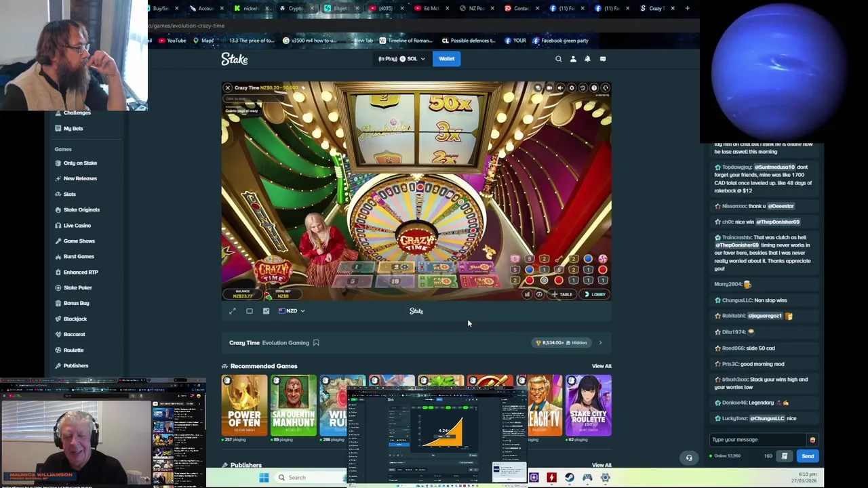
Task: View All recommended games
Action: pyautogui.click(x=601, y=366)
